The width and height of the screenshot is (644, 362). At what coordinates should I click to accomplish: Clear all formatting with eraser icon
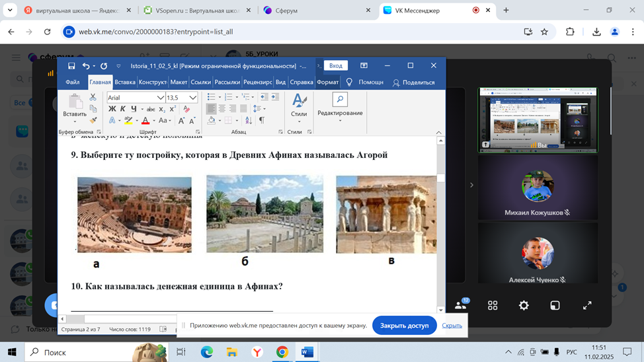coord(186,109)
